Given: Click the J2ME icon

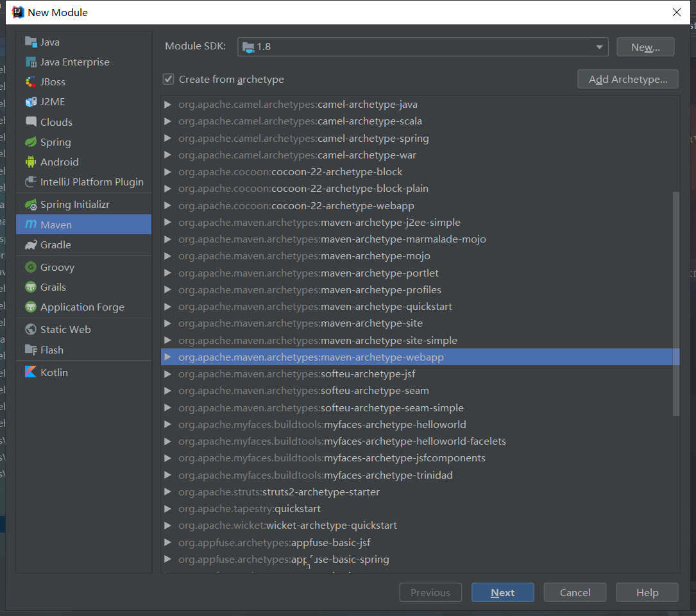Looking at the screenshot, I should tap(31, 102).
